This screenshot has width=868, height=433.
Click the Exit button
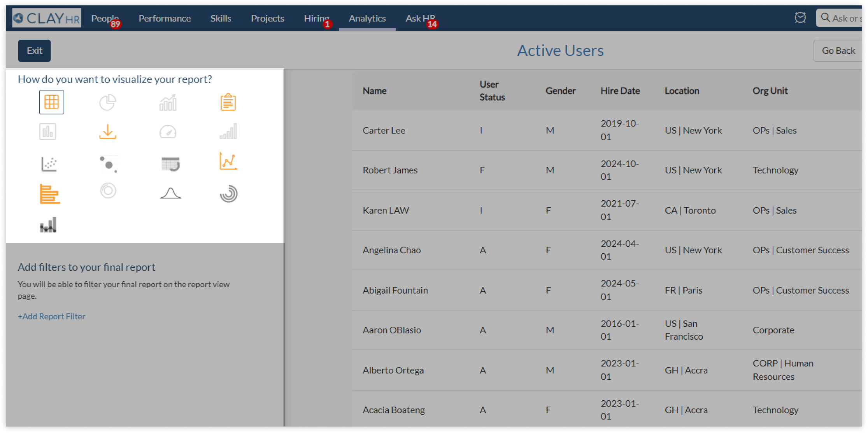click(34, 51)
